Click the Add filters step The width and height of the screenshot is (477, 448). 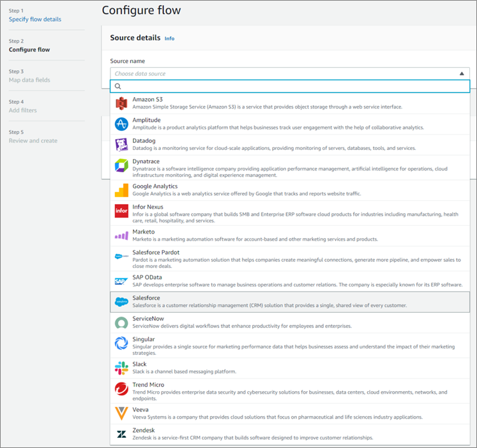click(23, 110)
